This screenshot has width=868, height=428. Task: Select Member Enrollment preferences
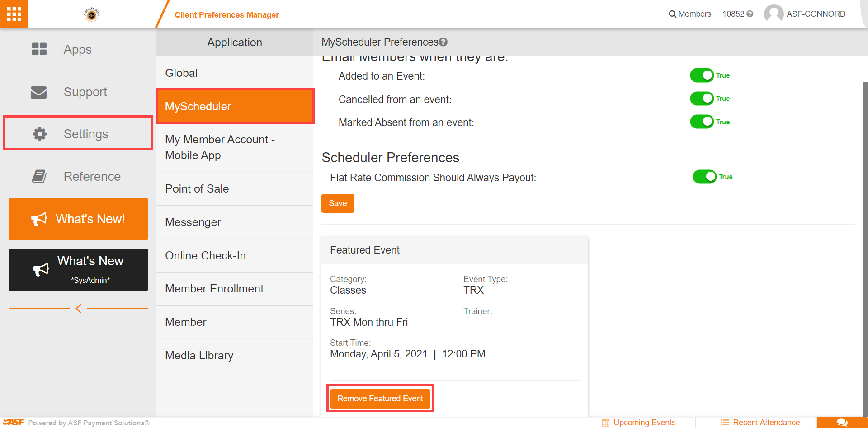point(235,289)
